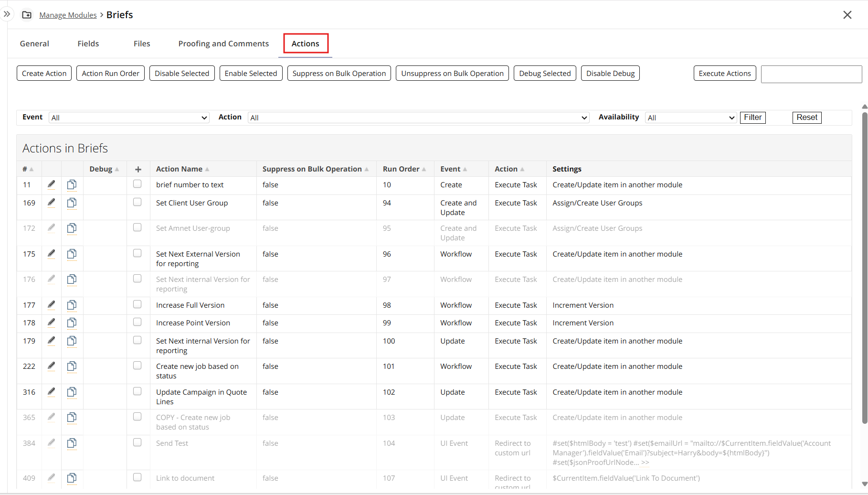
Task: Edit Update Campaign in Quote Lines action
Action: pos(52,392)
